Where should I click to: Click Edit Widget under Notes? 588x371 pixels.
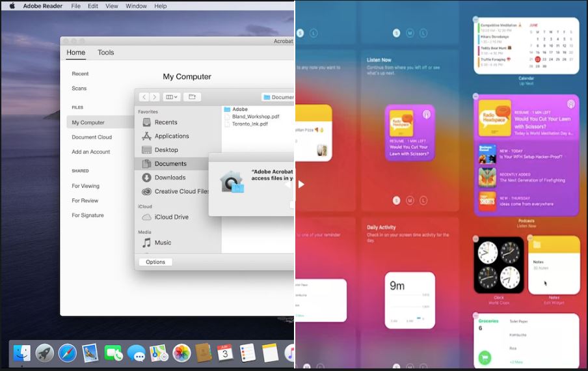coord(554,303)
